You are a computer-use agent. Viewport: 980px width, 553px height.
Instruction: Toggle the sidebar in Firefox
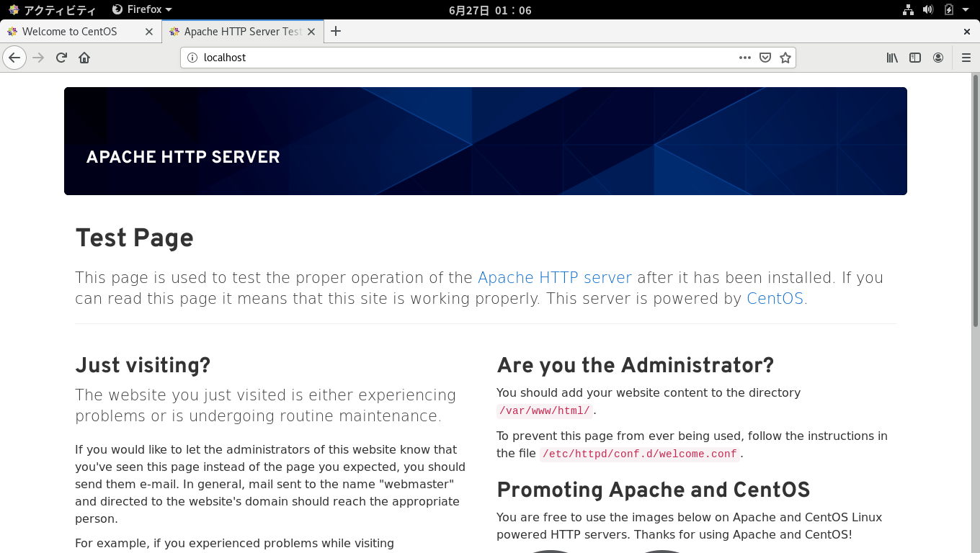point(914,58)
